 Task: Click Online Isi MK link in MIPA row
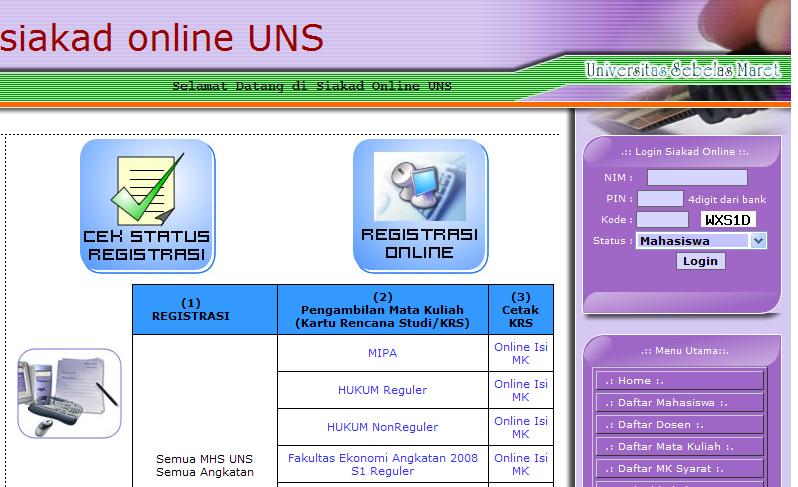pos(521,353)
